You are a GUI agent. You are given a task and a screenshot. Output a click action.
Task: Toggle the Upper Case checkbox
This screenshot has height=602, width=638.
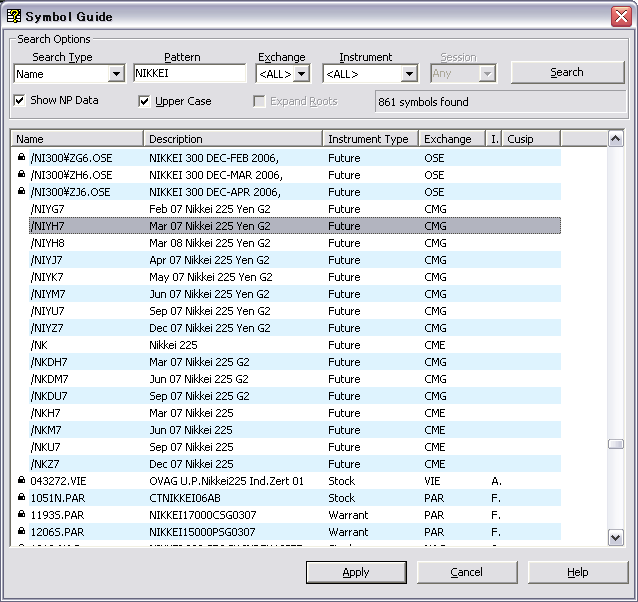[x=144, y=101]
